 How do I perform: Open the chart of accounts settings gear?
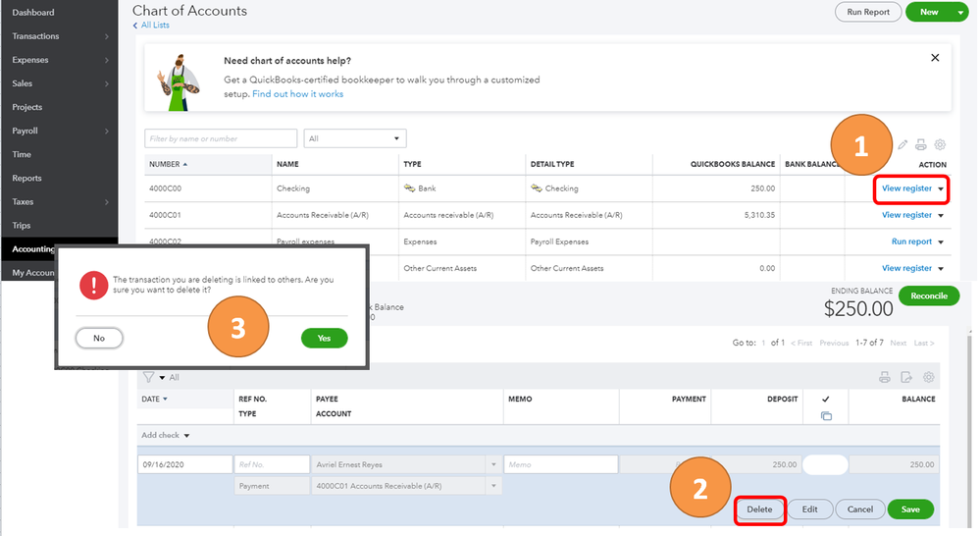coord(940,145)
